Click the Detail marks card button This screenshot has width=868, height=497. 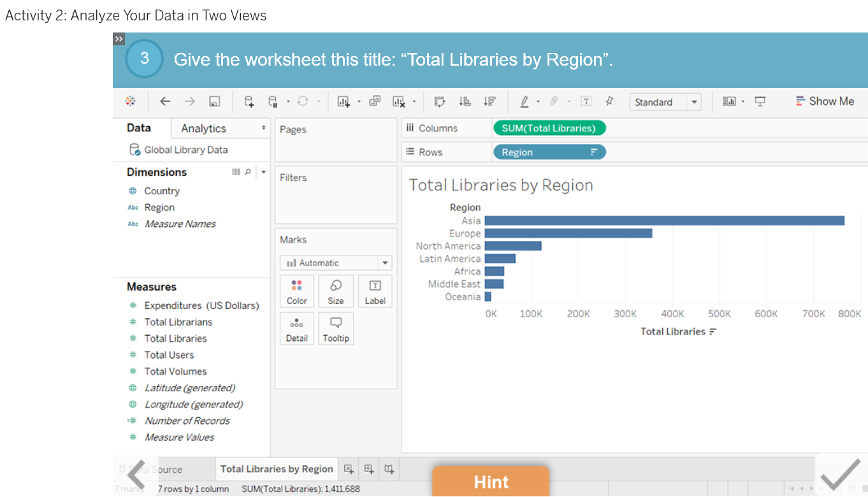(x=297, y=329)
